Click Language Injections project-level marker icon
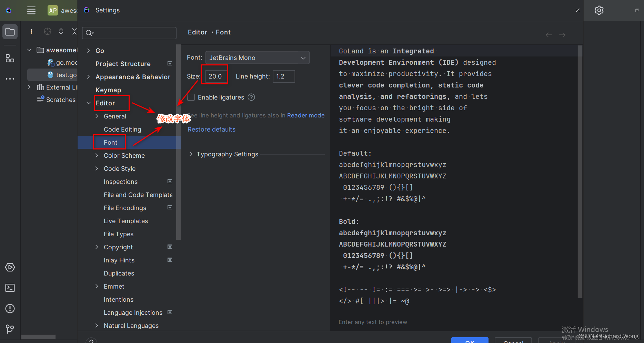 pos(170,312)
